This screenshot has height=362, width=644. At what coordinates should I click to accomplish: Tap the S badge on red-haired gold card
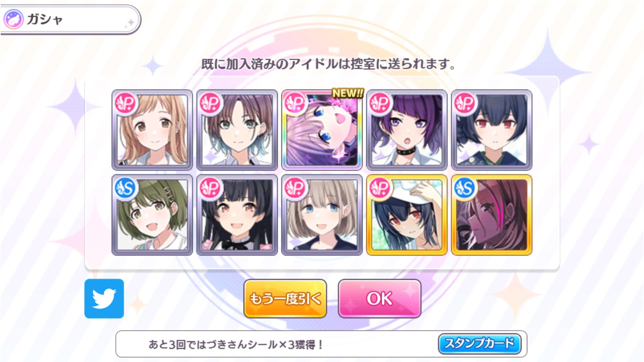tap(465, 188)
